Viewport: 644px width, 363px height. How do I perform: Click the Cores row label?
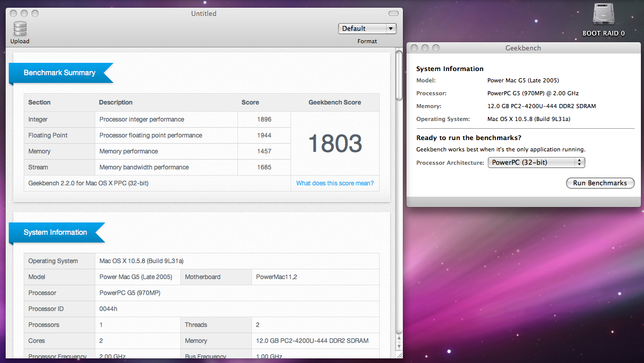pos(37,341)
